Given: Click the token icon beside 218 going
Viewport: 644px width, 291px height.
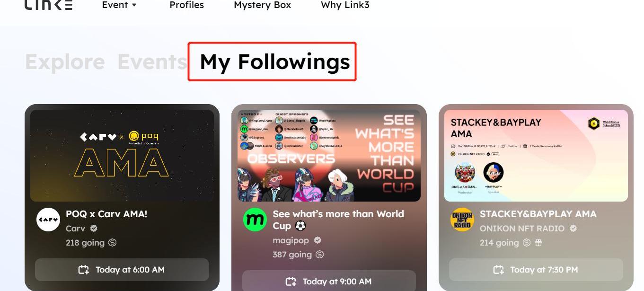Looking at the screenshot, I should pos(112,243).
